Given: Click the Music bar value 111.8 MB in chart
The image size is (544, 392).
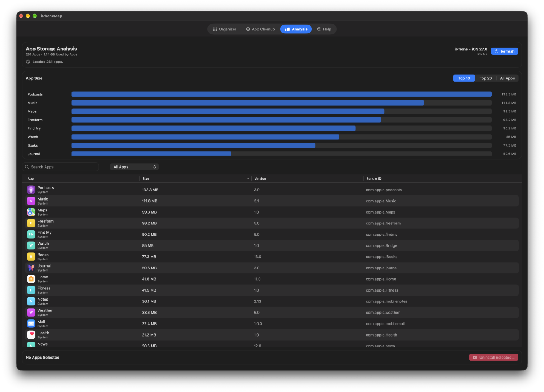Looking at the screenshot, I should 509,103.
